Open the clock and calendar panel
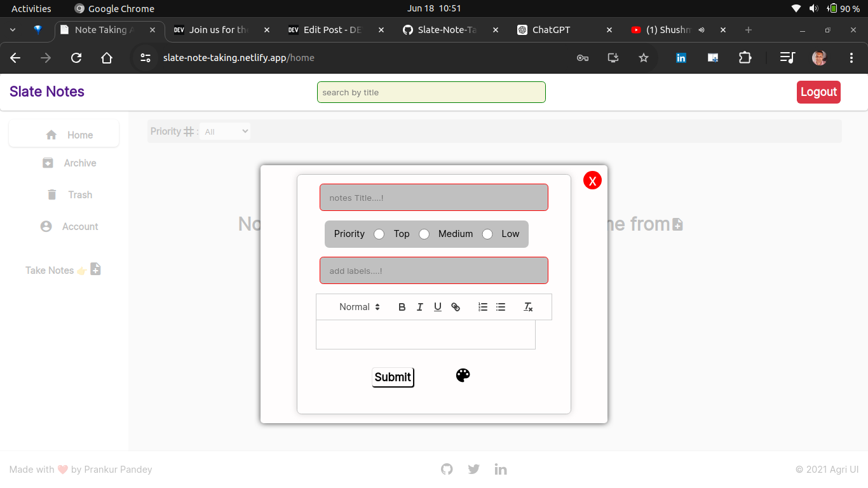This screenshot has height=488, width=868. (434, 8)
